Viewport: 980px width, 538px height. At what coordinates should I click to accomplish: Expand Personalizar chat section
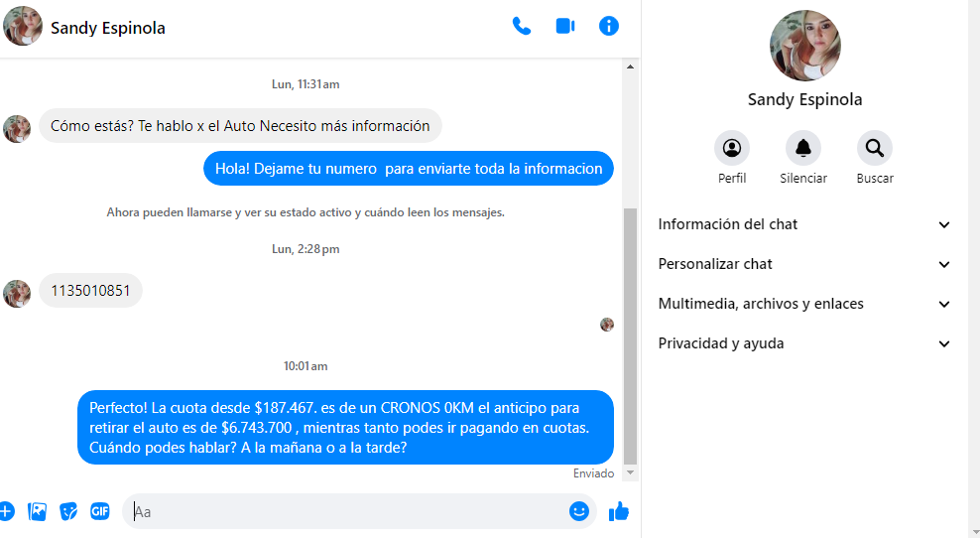[804, 264]
